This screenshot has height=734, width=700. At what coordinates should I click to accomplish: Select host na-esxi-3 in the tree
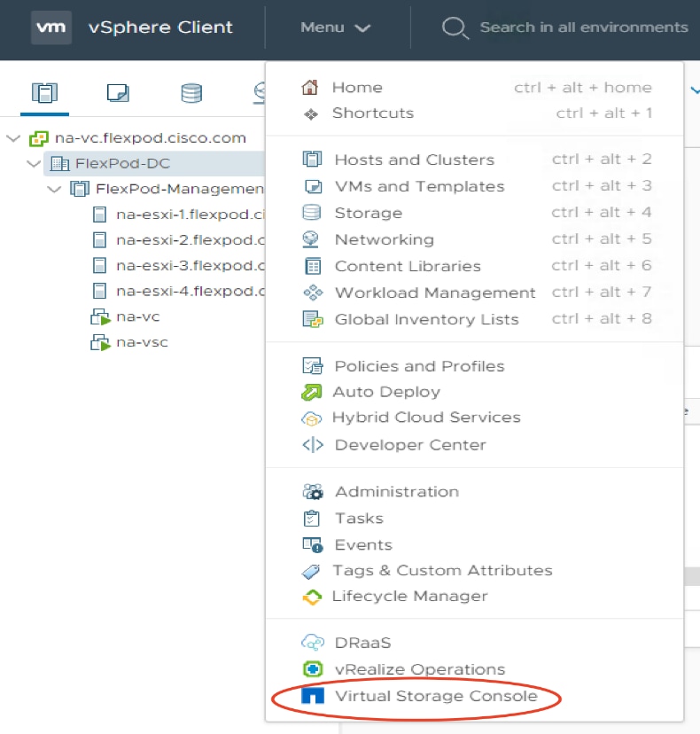(191, 265)
